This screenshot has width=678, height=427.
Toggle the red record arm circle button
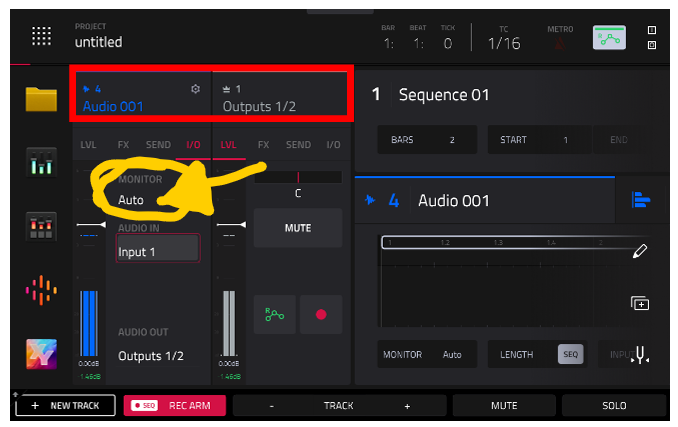coord(321,314)
